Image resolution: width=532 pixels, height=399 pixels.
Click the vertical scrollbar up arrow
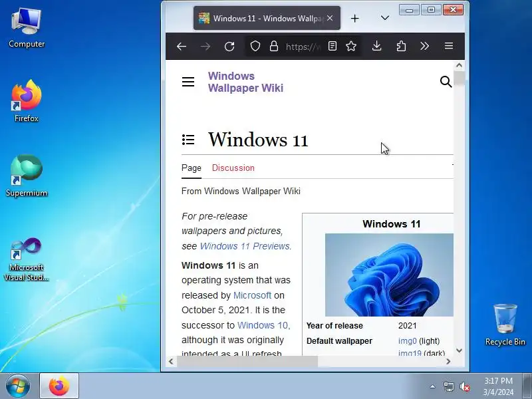tap(459, 65)
